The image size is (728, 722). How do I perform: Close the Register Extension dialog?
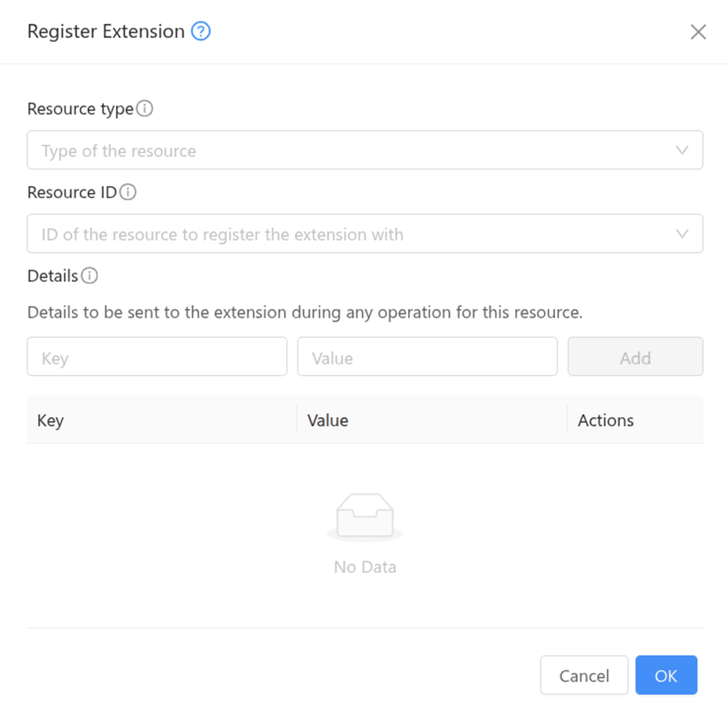[x=697, y=31]
